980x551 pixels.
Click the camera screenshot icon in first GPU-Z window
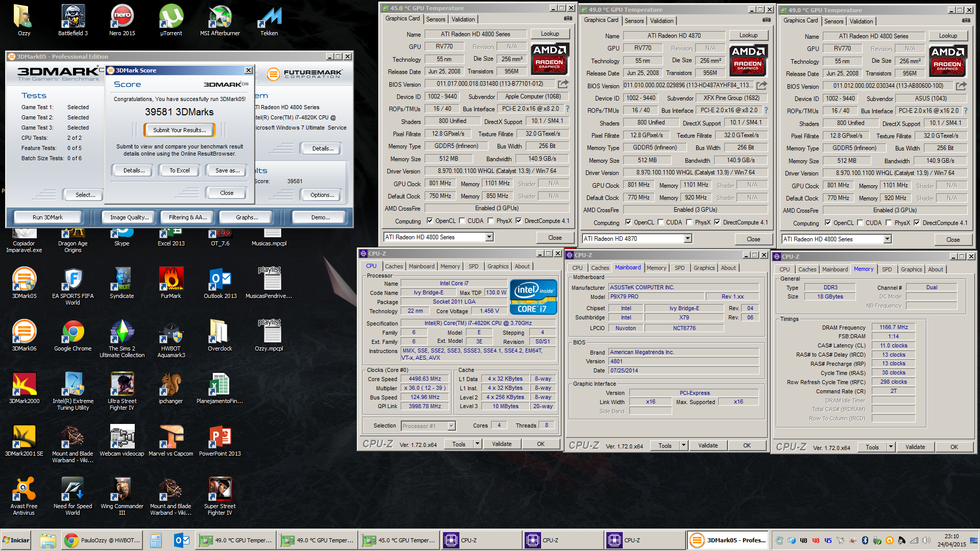point(568,18)
